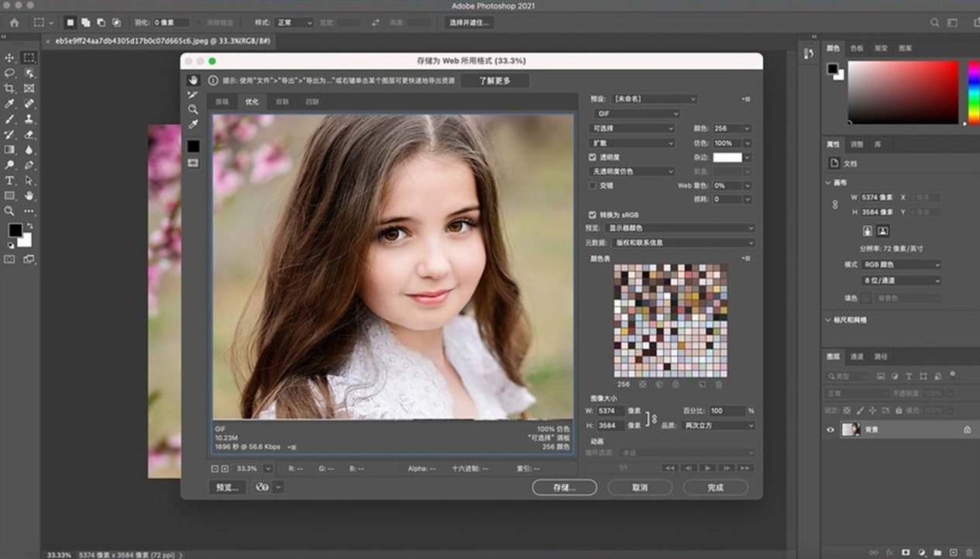Select the Slice Select tool in dialog
The image size is (980, 559).
(x=193, y=95)
